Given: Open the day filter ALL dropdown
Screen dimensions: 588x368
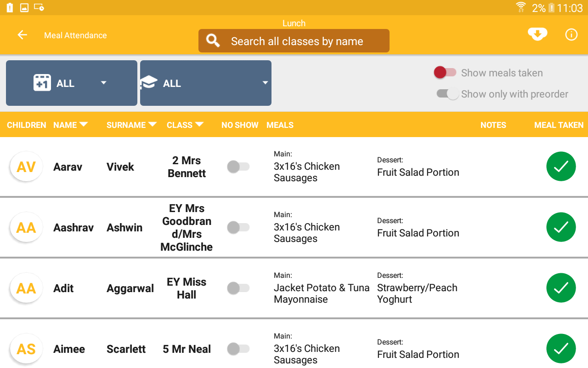Looking at the screenshot, I should point(72,83).
